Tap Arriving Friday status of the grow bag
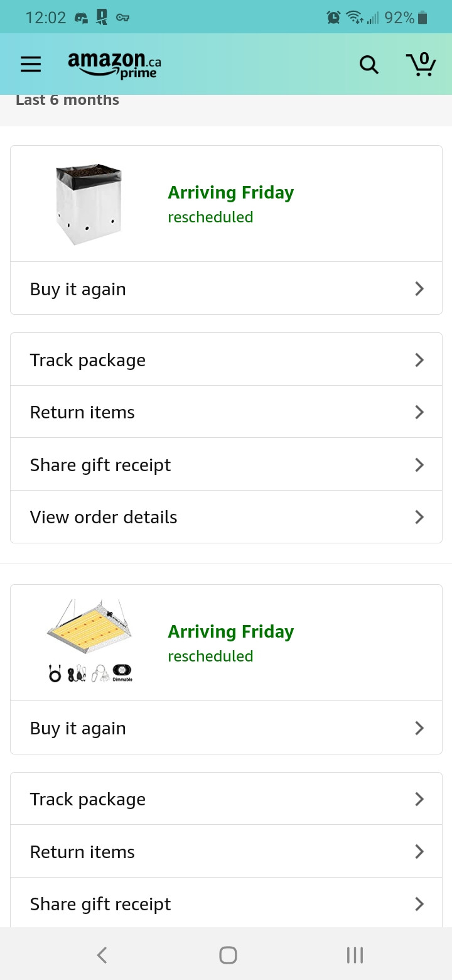Image resolution: width=452 pixels, height=980 pixels. [230, 193]
